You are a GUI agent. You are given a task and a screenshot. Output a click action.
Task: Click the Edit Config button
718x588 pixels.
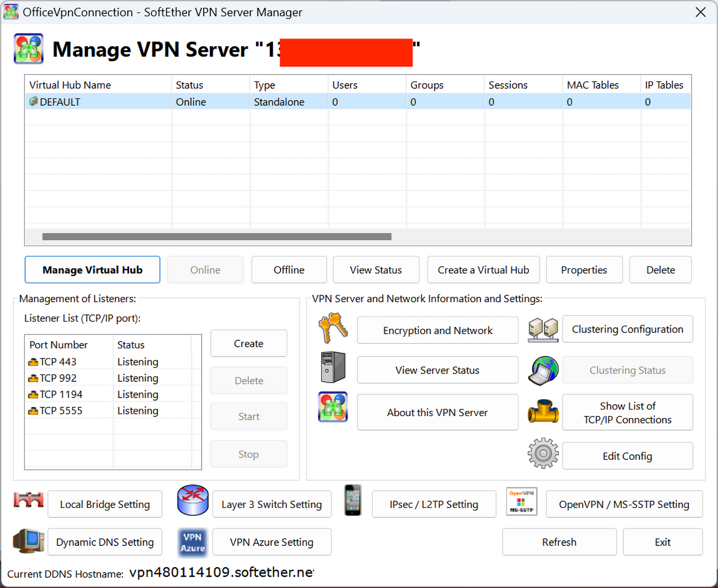[628, 456]
